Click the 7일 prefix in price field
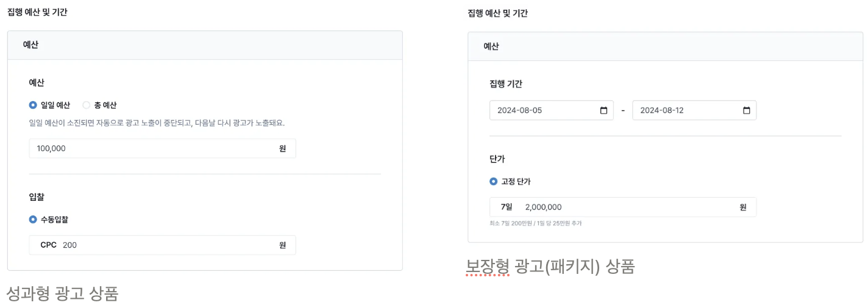The image size is (868, 308). click(507, 207)
